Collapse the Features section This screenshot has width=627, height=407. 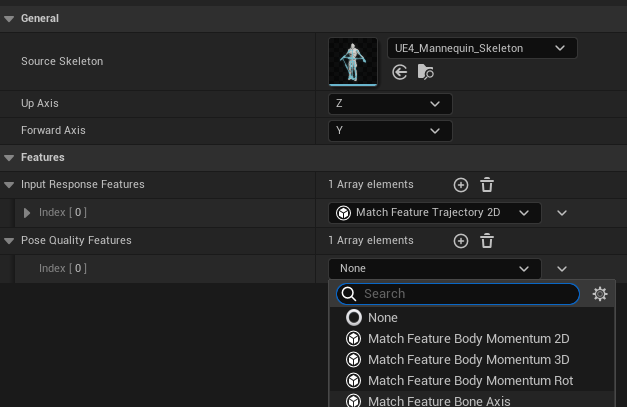click(9, 158)
